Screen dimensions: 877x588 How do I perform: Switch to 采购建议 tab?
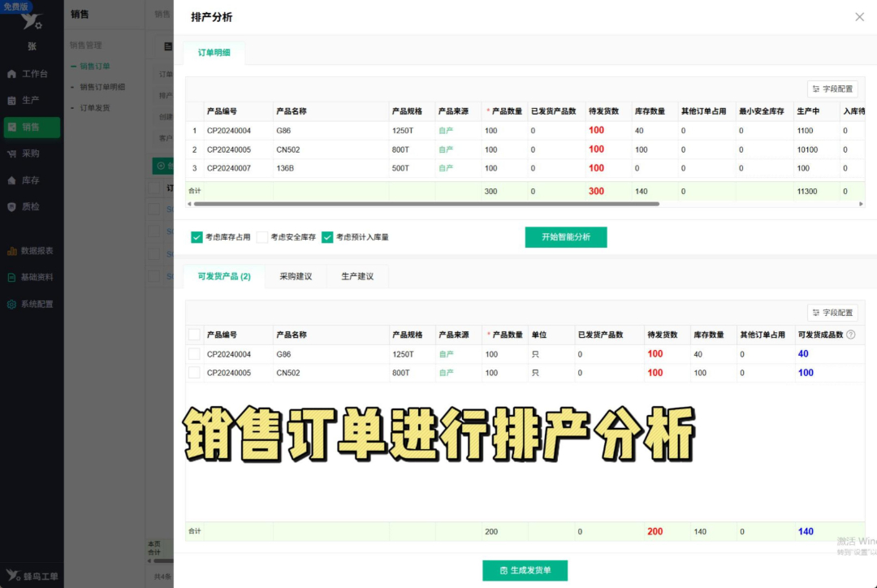[x=296, y=276]
